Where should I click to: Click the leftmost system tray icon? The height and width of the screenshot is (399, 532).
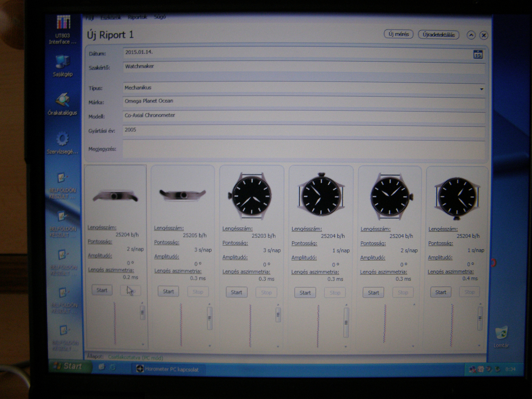(x=472, y=369)
